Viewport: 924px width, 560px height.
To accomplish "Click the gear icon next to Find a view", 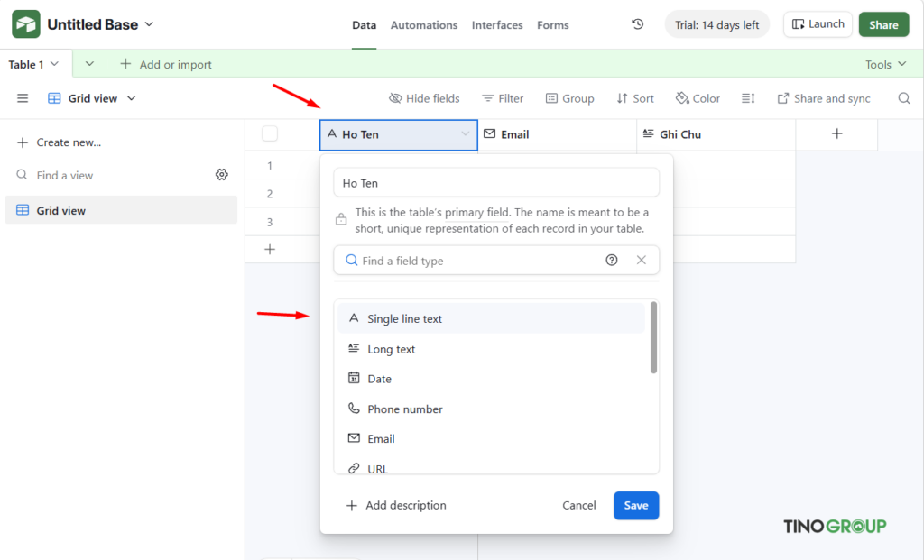I will click(x=222, y=174).
